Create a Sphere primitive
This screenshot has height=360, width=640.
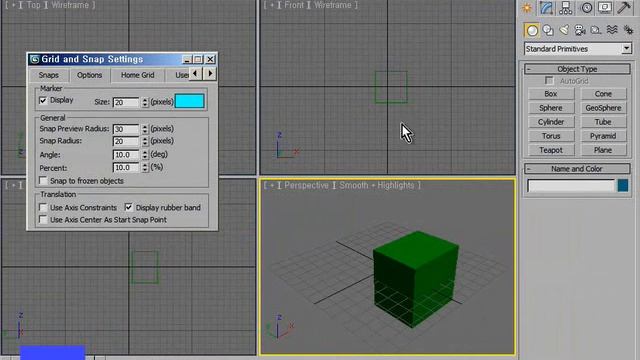pyautogui.click(x=551, y=108)
